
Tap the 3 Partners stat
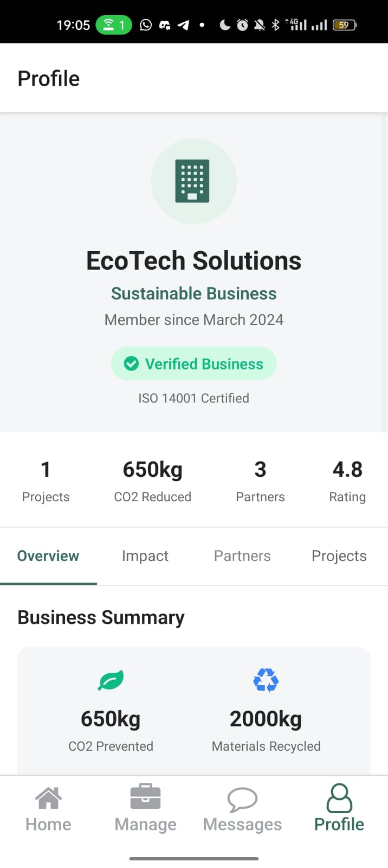(260, 480)
